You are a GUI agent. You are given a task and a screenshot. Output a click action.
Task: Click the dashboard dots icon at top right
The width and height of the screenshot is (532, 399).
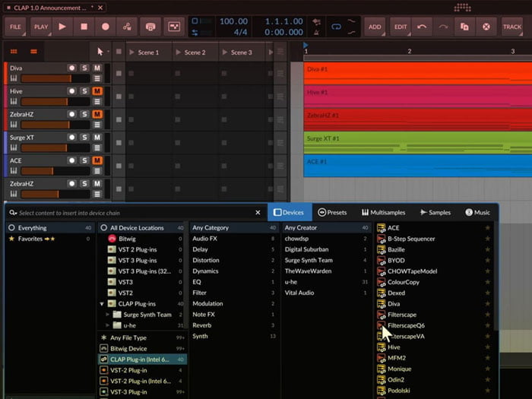[x=462, y=7]
